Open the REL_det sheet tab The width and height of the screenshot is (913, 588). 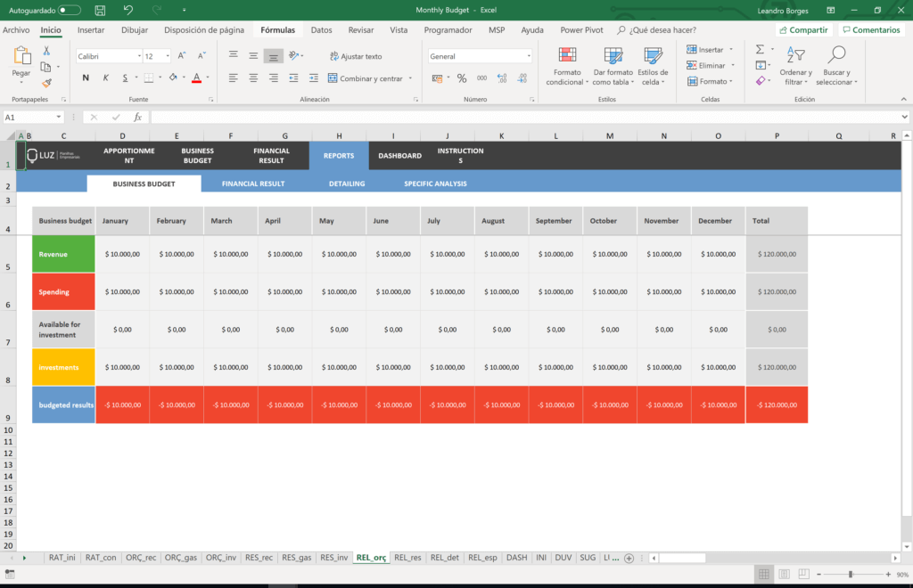445,558
